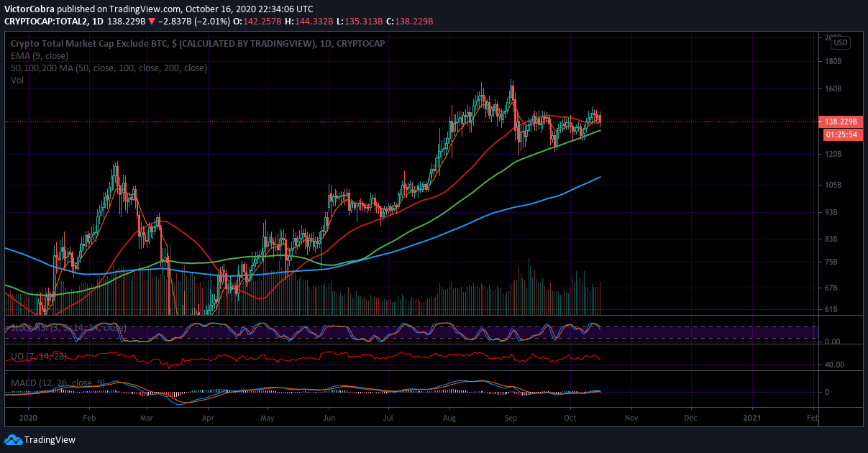Click the Nov label on time axis
Image resolution: width=868 pixels, height=453 pixels.
pos(631,417)
